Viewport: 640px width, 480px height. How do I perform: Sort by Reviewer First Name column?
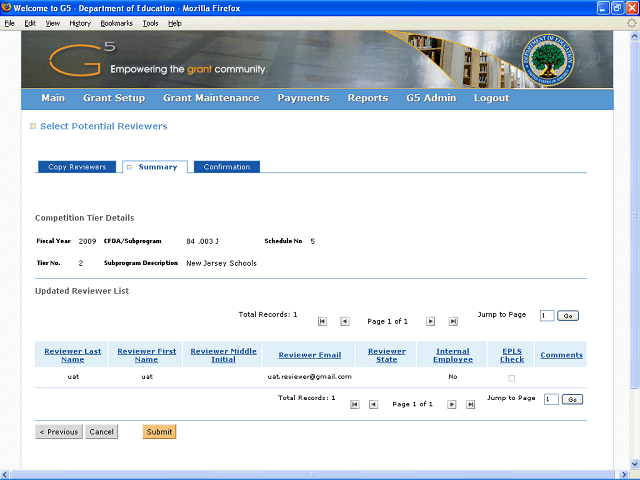tap(147, 355)
